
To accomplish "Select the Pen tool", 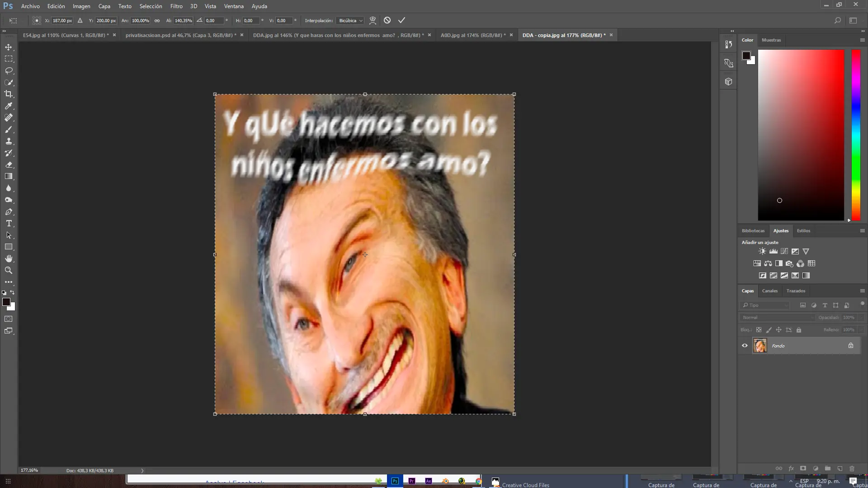I will tap(9, 211).
